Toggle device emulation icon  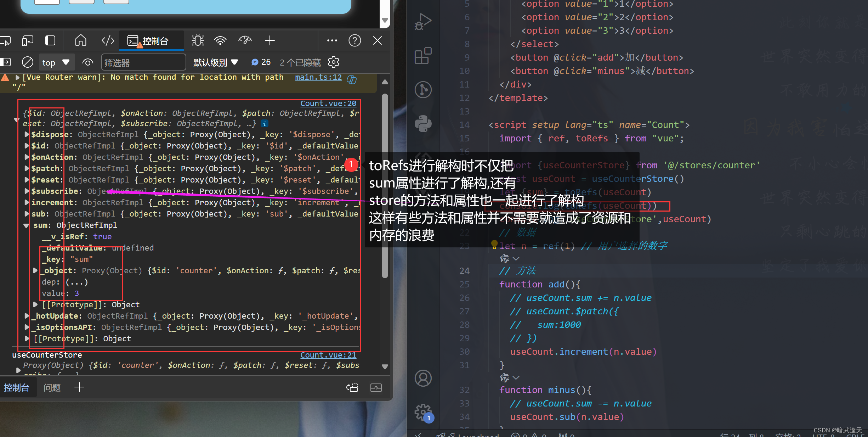click(27, 41)
